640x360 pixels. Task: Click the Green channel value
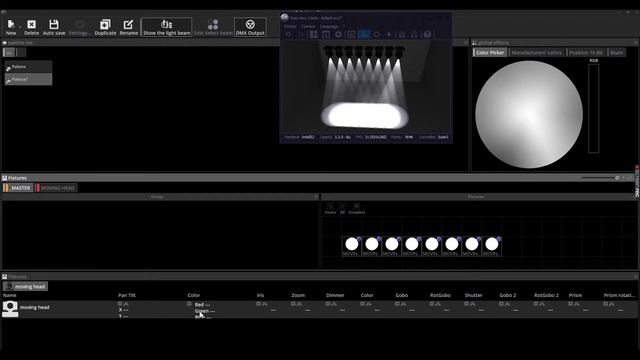[205, 311]
